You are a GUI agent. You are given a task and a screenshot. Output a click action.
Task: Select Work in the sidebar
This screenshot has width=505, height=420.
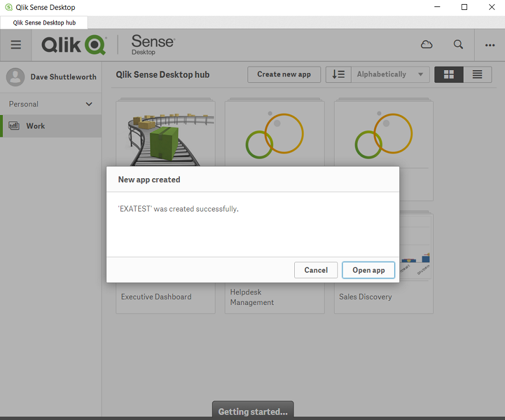pos(36,126)
